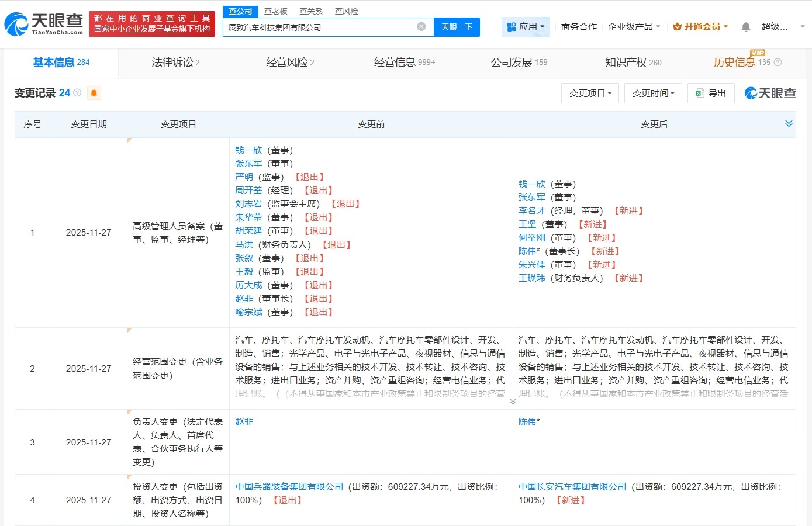
Task: Open the 企业级产品 dropdown
Action: pyautogui.click(x=631, y=26)
